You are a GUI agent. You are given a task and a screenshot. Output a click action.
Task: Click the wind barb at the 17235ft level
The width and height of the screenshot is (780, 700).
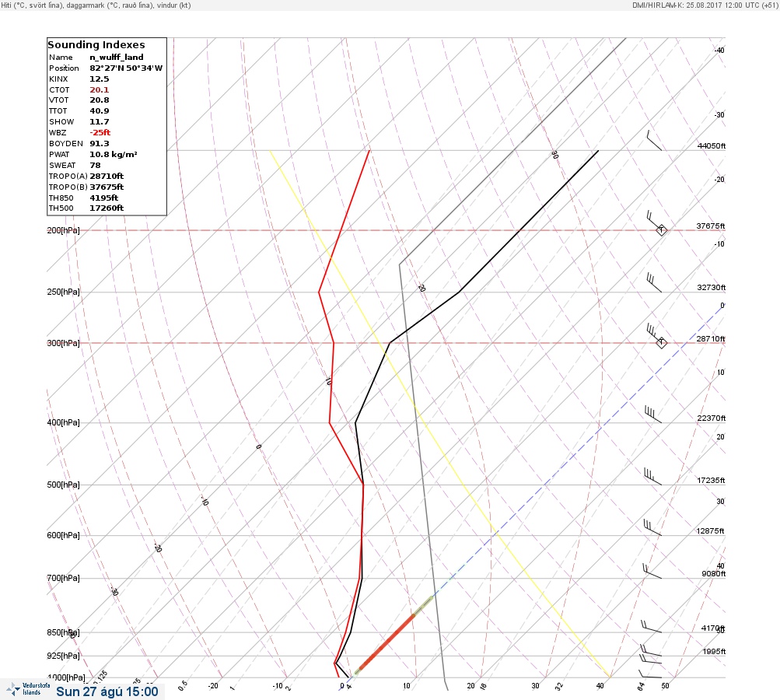653,476
